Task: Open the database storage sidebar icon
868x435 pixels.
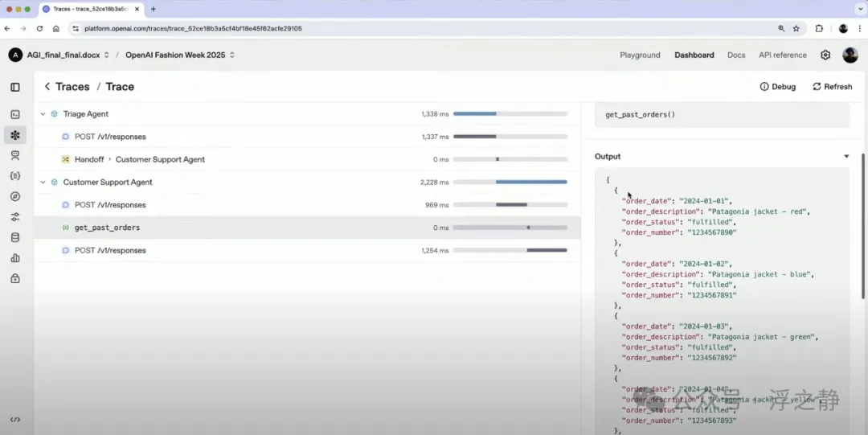Action: pos(15,237)
